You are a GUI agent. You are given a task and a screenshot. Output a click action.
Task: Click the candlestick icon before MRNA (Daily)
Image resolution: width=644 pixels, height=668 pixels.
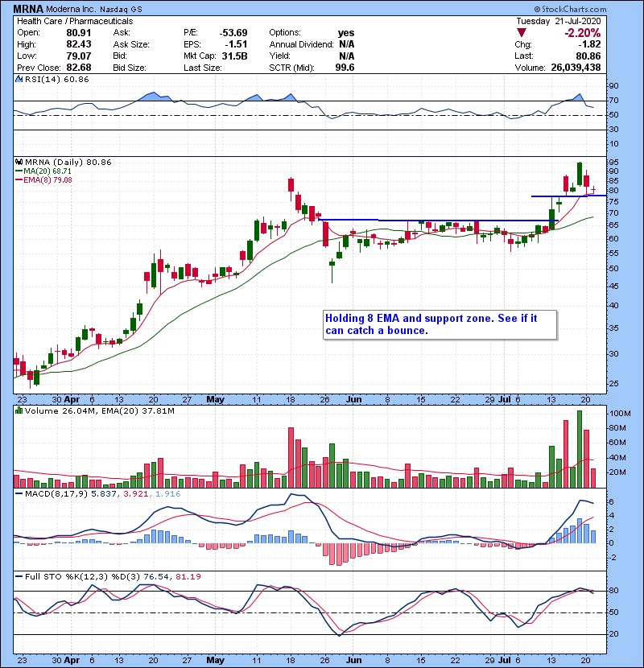[19, 163]
